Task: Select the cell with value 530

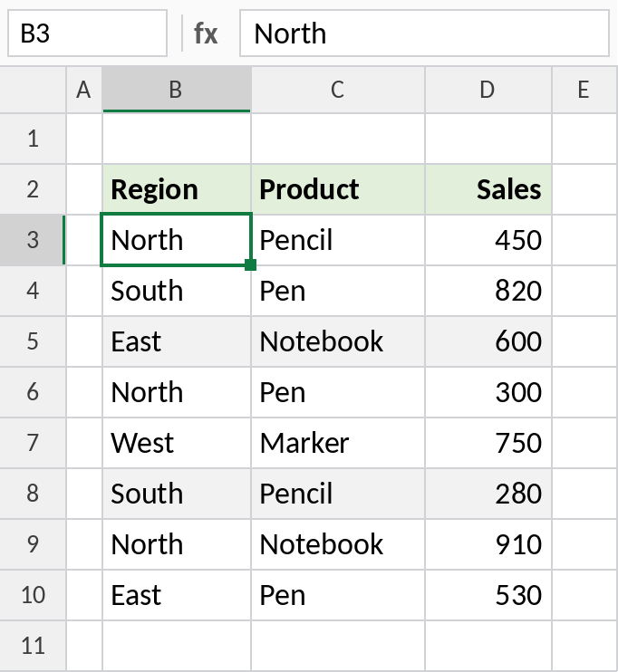Action: 488,595
